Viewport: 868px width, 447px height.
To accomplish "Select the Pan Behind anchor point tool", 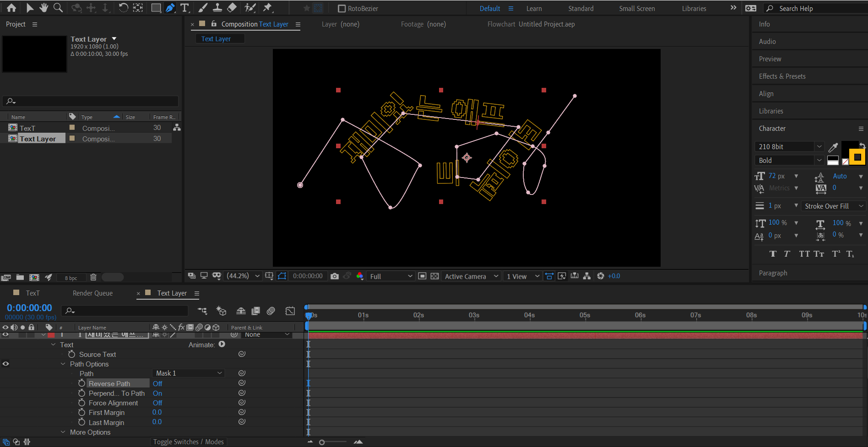I will click(138, 8).
